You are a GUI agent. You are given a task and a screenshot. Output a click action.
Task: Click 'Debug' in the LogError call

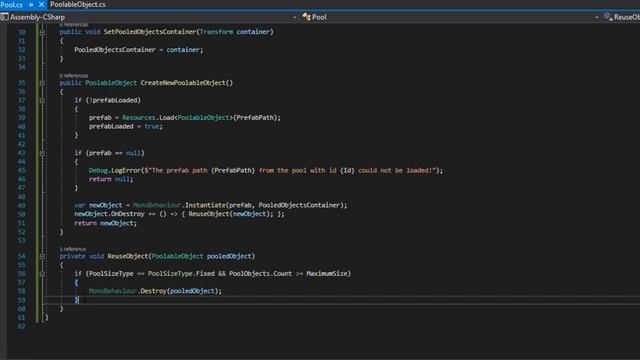pos(98,171)
